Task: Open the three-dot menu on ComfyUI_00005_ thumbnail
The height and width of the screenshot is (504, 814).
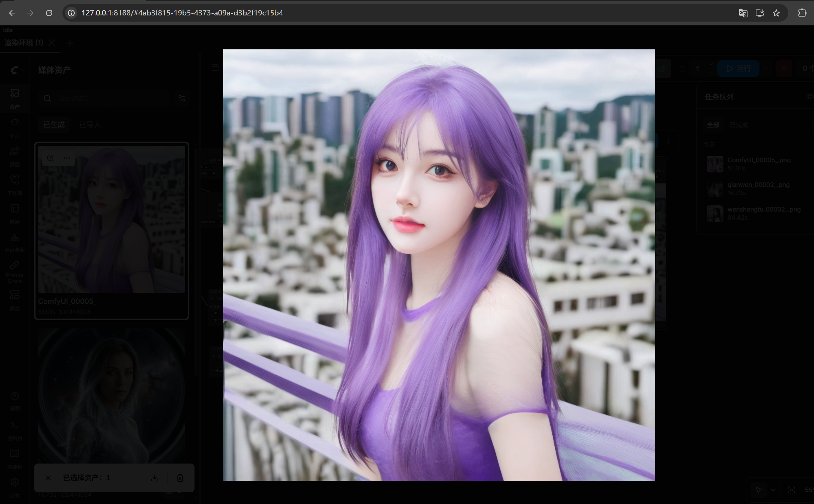Action: point(67,158)
